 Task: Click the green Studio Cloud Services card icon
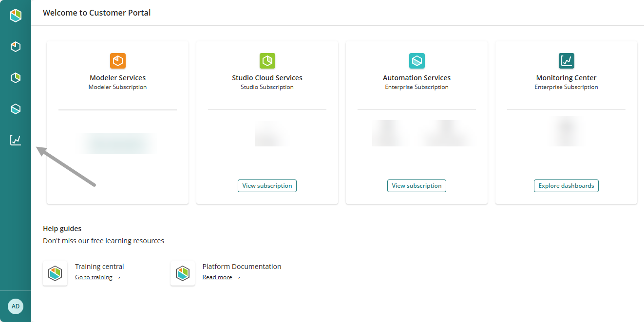pyautogui.click(x=267, y=61)
